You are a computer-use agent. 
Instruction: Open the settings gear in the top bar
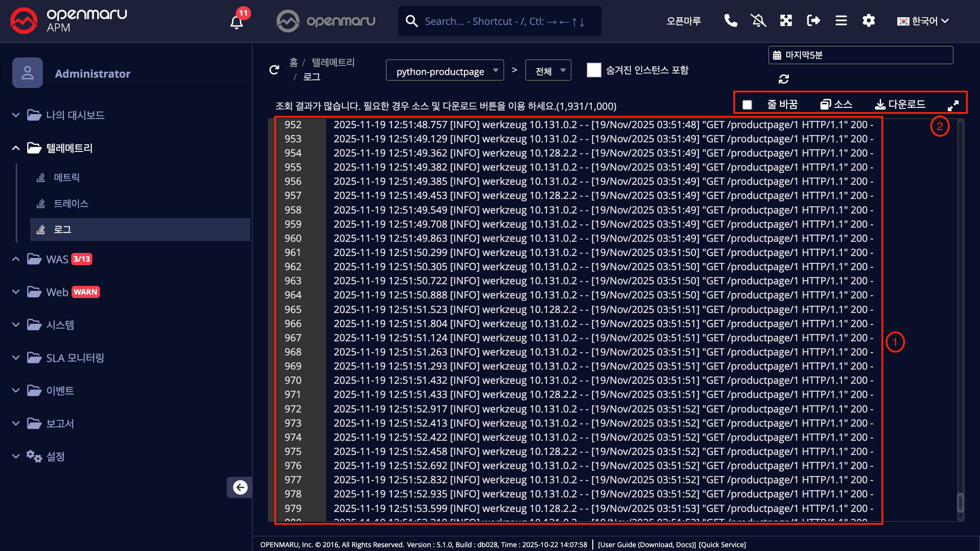(868, 21)
